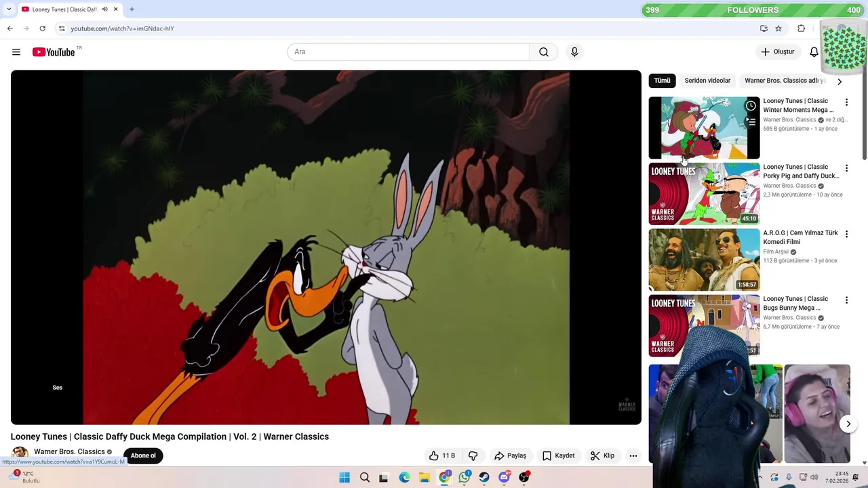
Task: Click the Daffy Duck video player
Action: tap(326, 247)
